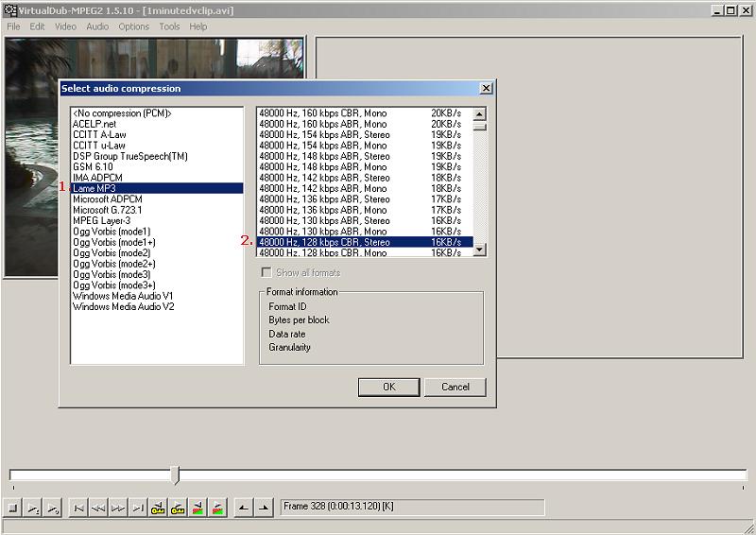Click the format list scroll up arrow
Image resolution: width=756 pixels, height=535 pixels.
click(479, 114)
